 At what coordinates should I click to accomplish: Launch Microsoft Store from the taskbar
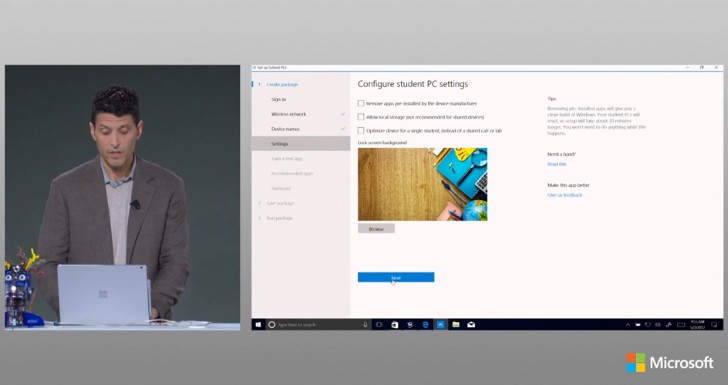(394, 325)
